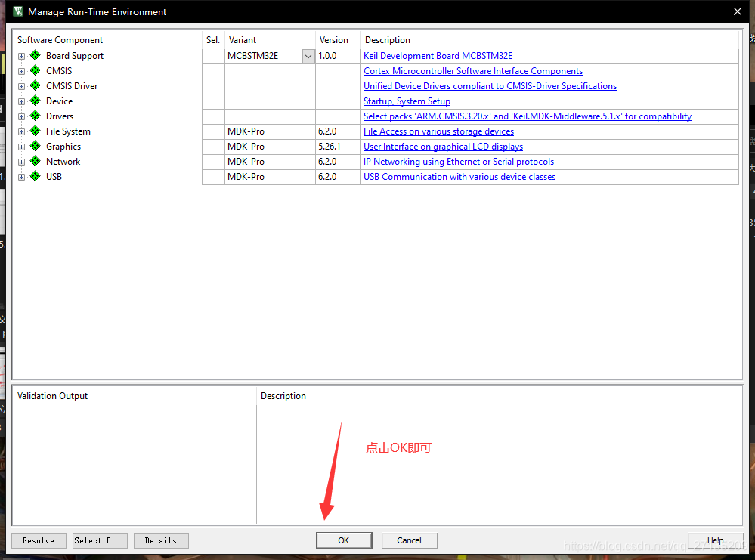Click the 1.0.0 version cell for Board Support
The image size is (755, 560).
338,56
